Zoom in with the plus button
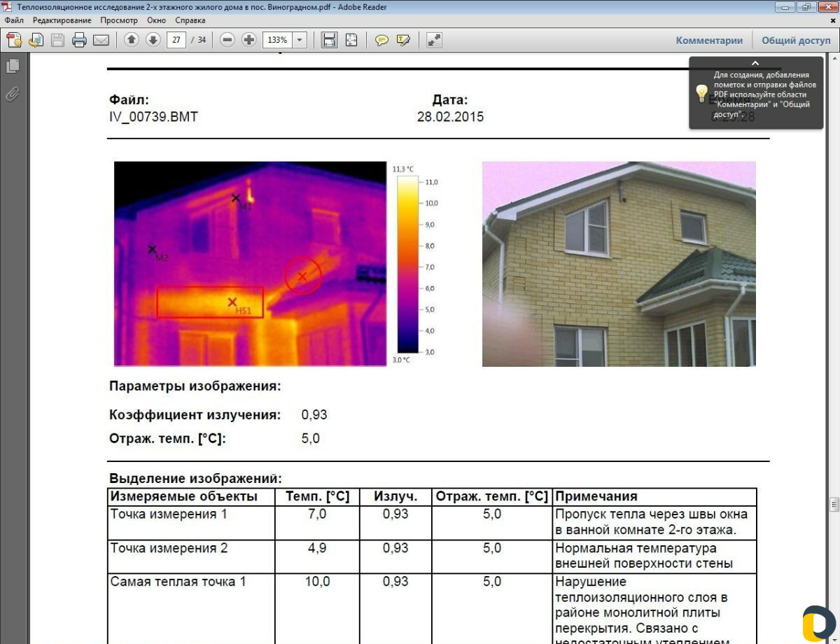Image resolution: width=840 pixels, height=644 pixels. click(248, 40)
